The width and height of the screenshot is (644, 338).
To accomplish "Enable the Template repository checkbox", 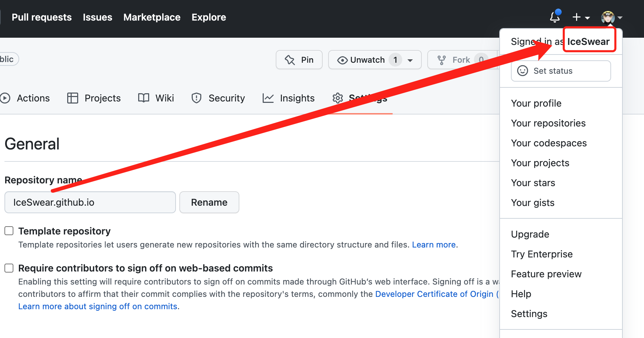I will 9,231.
